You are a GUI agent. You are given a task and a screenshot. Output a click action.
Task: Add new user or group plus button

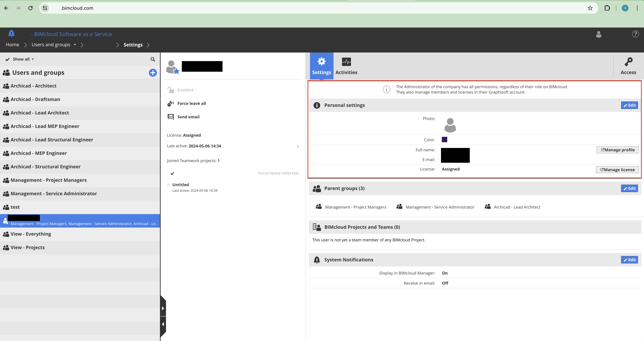[x=153, y=73]
